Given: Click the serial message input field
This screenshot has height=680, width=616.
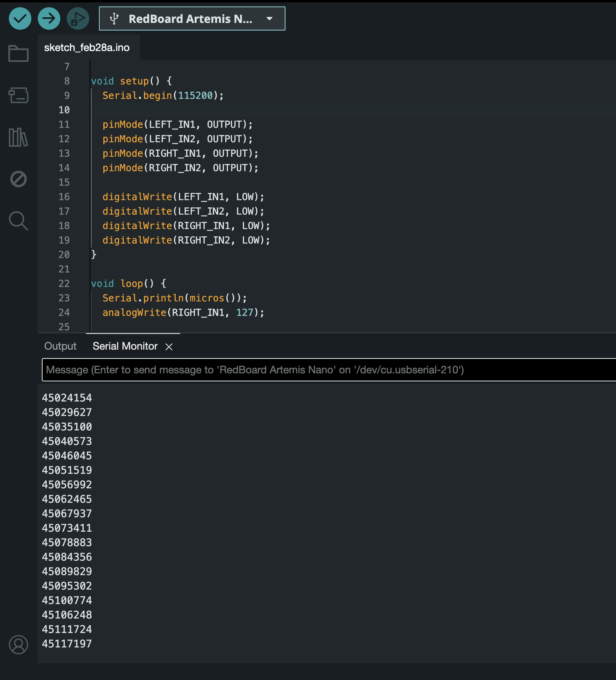Looking at the screenshot, I should 329,370.
